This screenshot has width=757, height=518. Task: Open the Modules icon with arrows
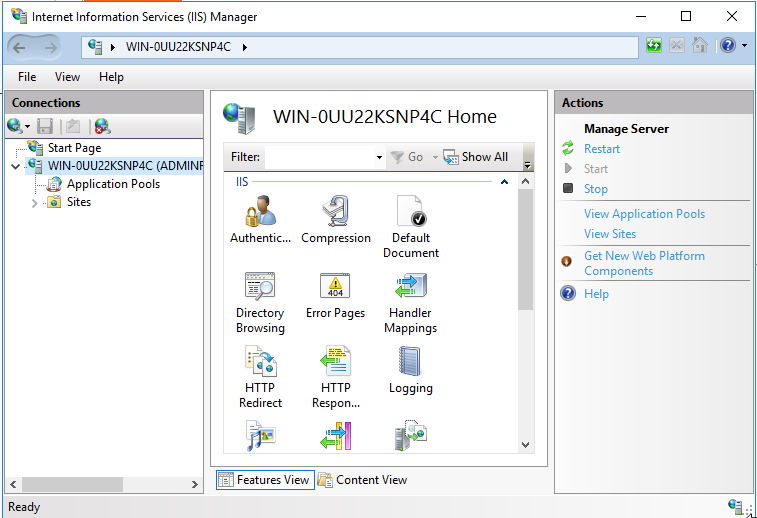pos(335,435)
